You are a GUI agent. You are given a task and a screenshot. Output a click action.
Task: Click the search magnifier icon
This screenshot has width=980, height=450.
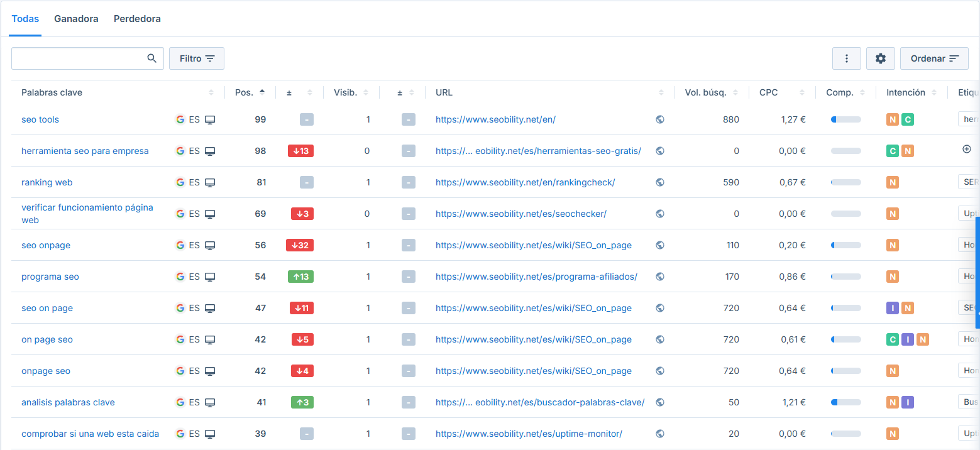click(151, 58)
